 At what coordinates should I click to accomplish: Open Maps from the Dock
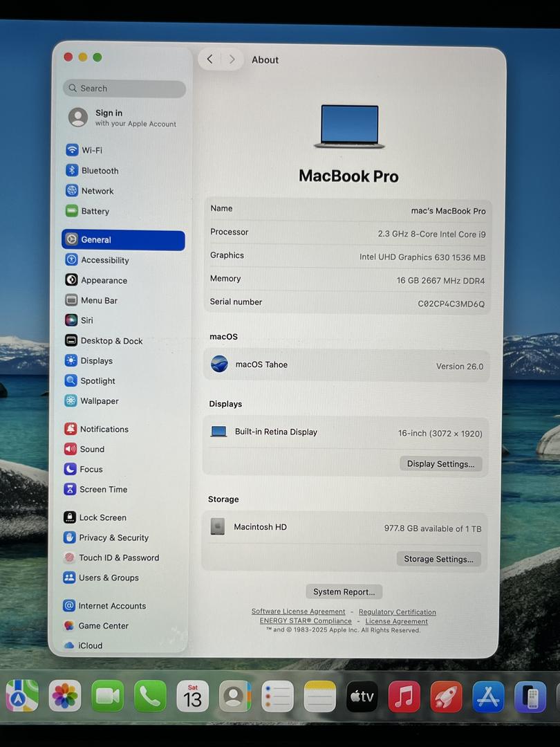pyautogui.click(x=22, y=696)
